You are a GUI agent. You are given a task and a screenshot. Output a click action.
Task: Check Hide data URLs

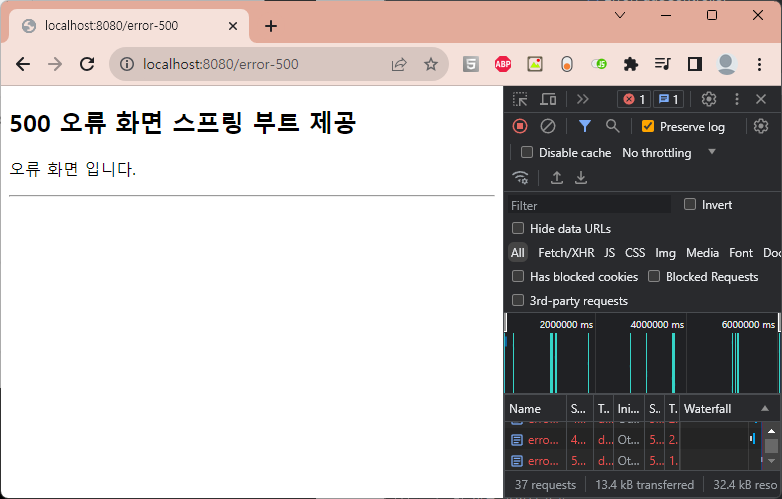[518, 228]
